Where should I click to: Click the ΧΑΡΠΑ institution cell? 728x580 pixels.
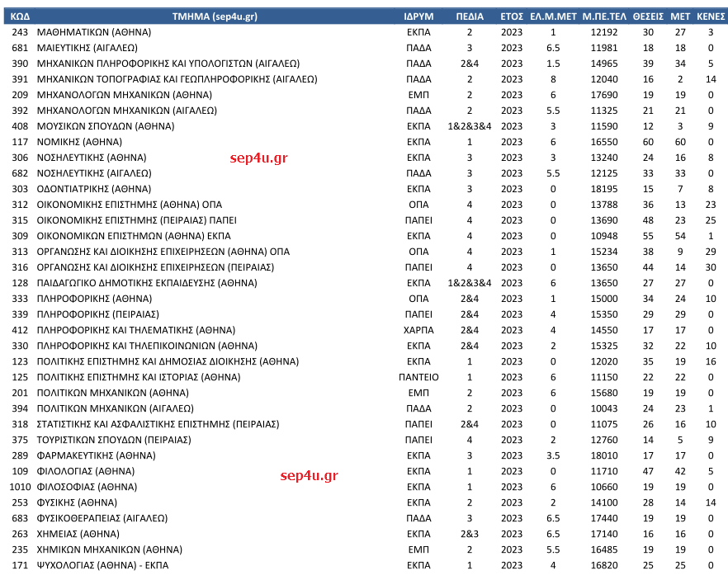(x=418, y=330)
